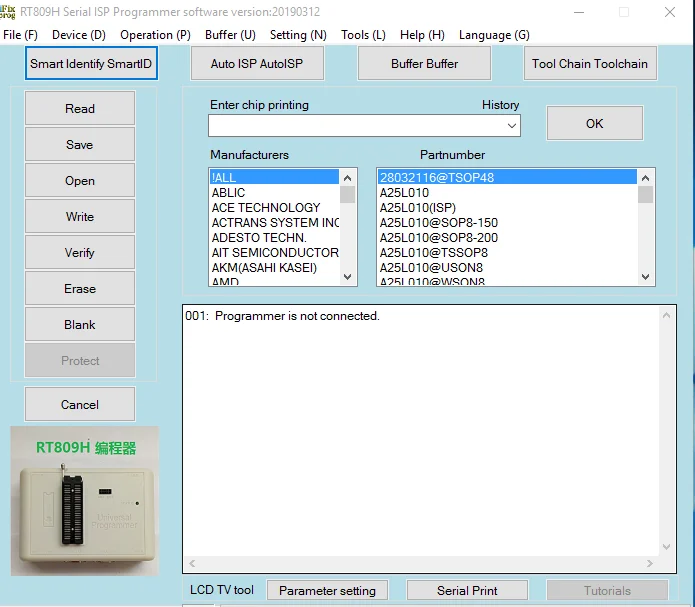Open the Setting (N) menu
Viewport: 695px width, 607px height.
[298, 35]
